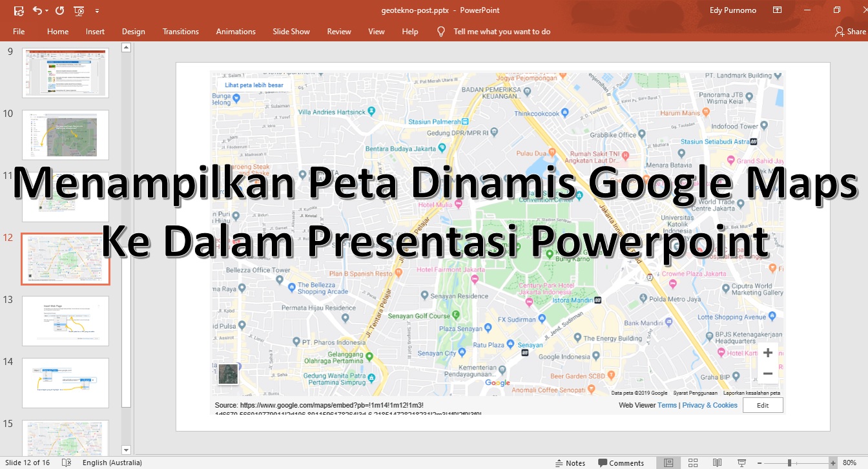Screen dimensions: 868x469
Task: Click Stasiun Palmerah map marker
Action: point(465,121)
